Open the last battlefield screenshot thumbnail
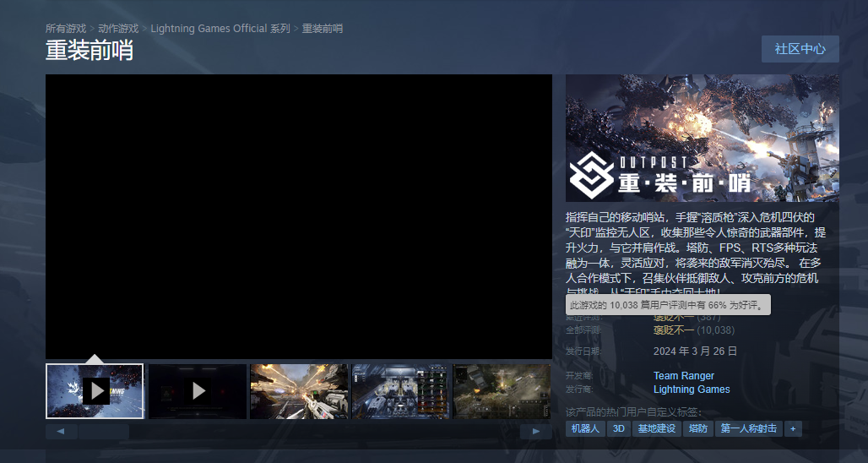Image resolution: width=868 pixels, height=463 pixels. click(502, 391)
